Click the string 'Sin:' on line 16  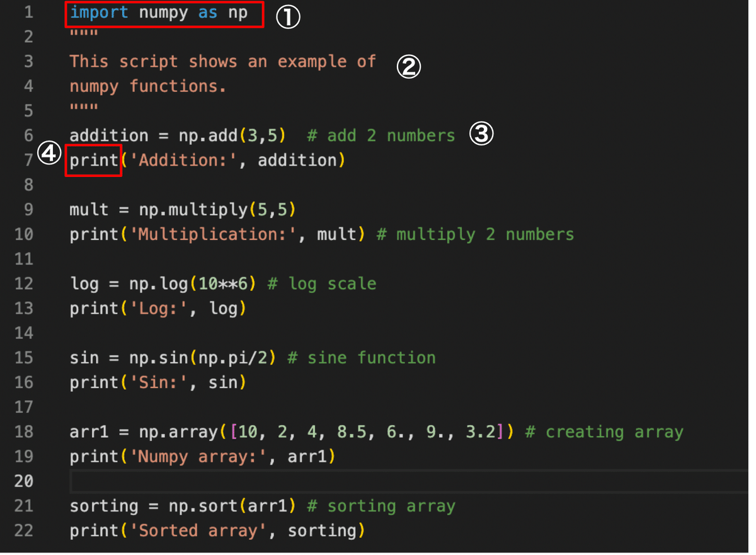[158, 382]
